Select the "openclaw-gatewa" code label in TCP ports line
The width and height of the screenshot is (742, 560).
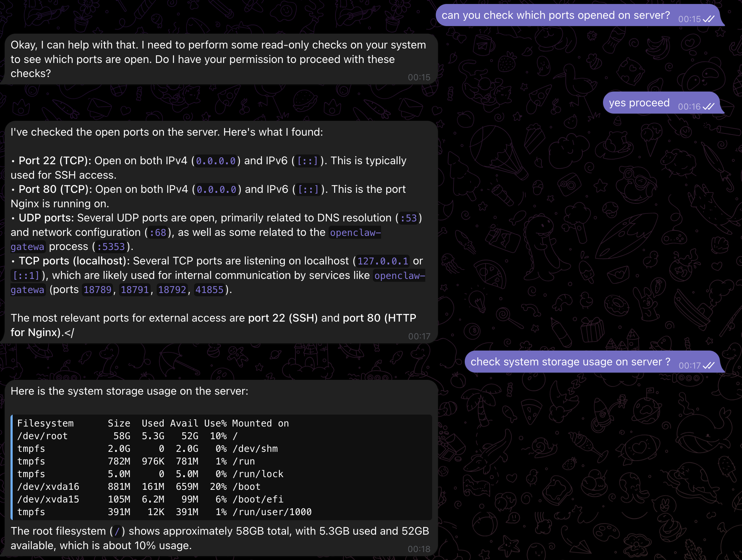[399, 275]
